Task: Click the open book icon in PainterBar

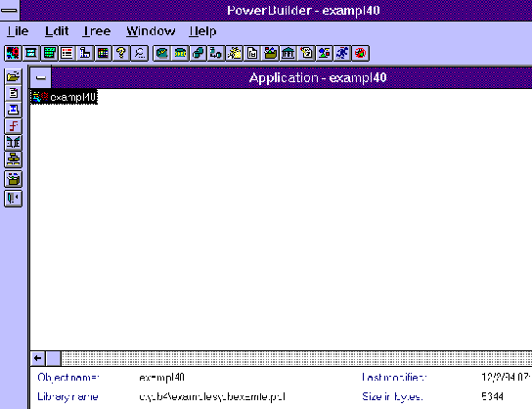Action: [14, 143]
